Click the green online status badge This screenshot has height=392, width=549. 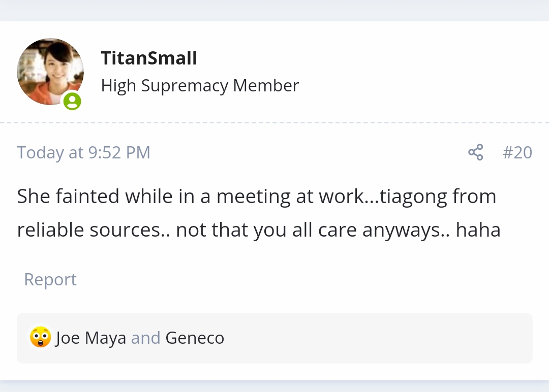click(x=72, y=101)
